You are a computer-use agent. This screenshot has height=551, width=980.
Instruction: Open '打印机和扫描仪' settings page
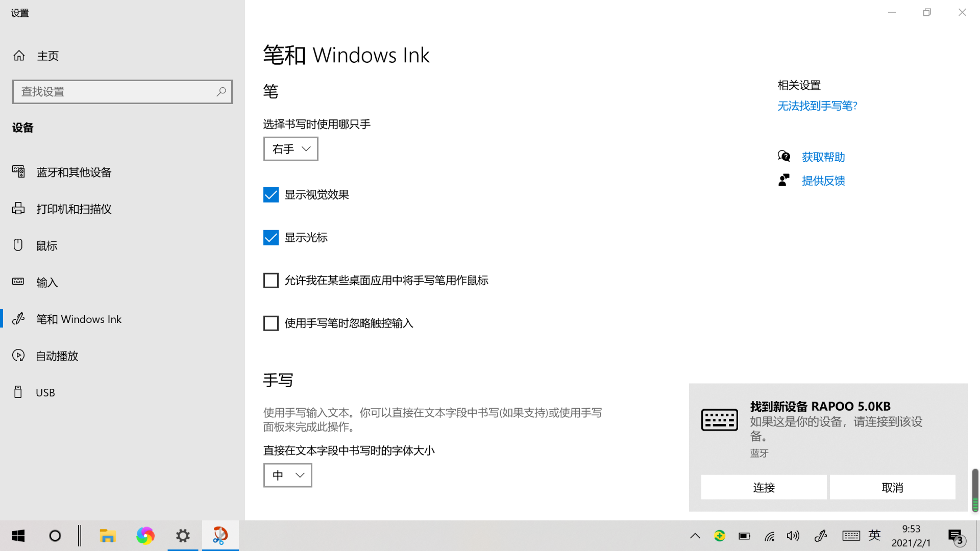coord(122,209)
